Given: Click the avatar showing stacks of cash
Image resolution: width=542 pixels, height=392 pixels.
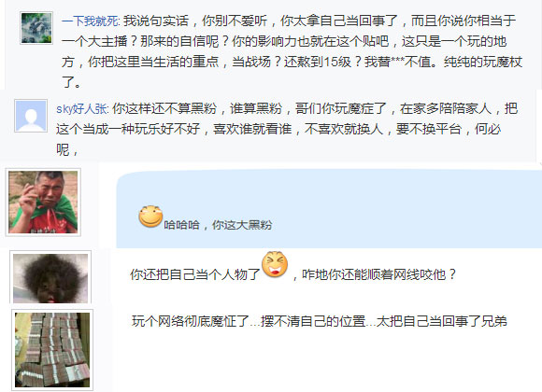Looking at the screenshot, I should (x=52, y=350).
